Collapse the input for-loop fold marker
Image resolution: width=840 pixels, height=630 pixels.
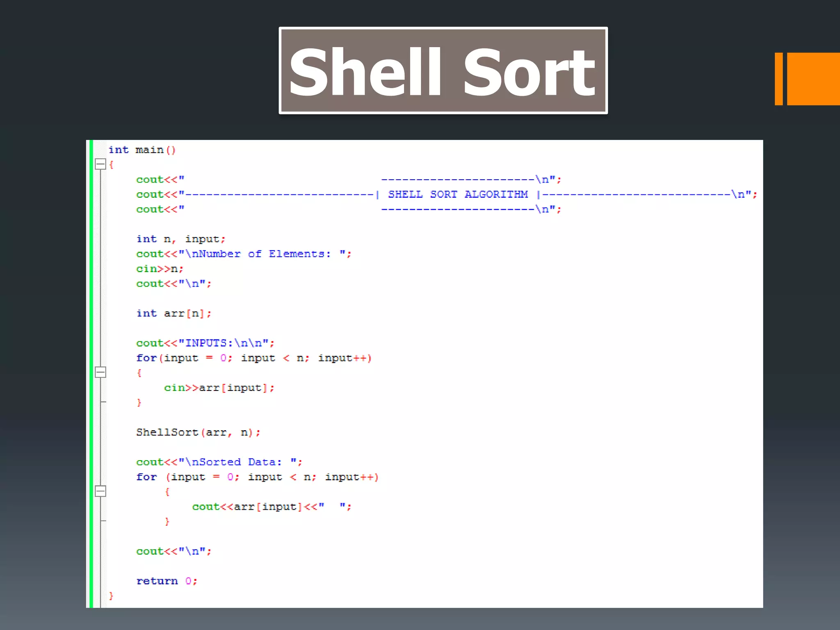[x=100, y=372]
